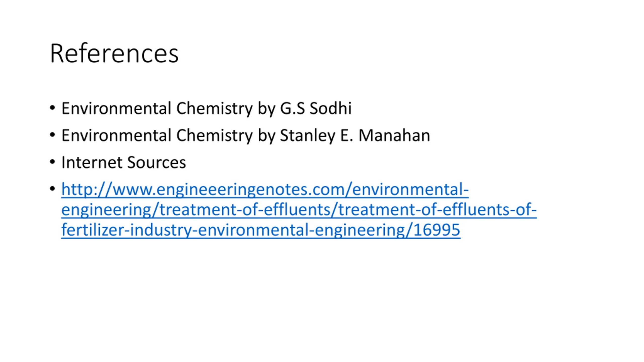This screenshot has width=644, height=362.
Task: Click the 16995 ending of the link
Action: pyautogui.click(x=437, y=230)
